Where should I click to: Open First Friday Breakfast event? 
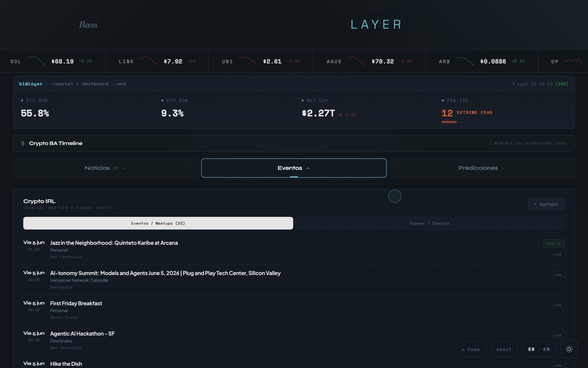click(x=76, y=303)
